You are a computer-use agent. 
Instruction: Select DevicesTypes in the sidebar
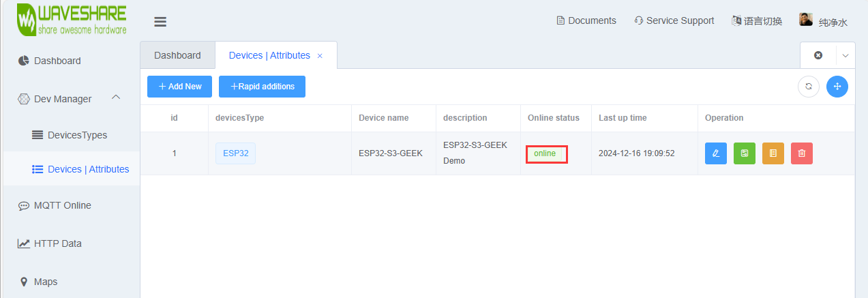[77, 135]
